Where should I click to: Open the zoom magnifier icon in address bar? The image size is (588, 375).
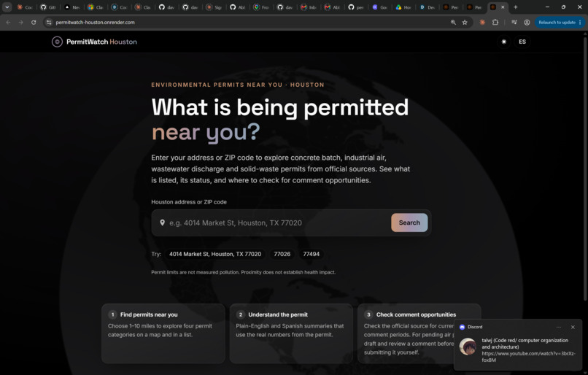point(453,23)
